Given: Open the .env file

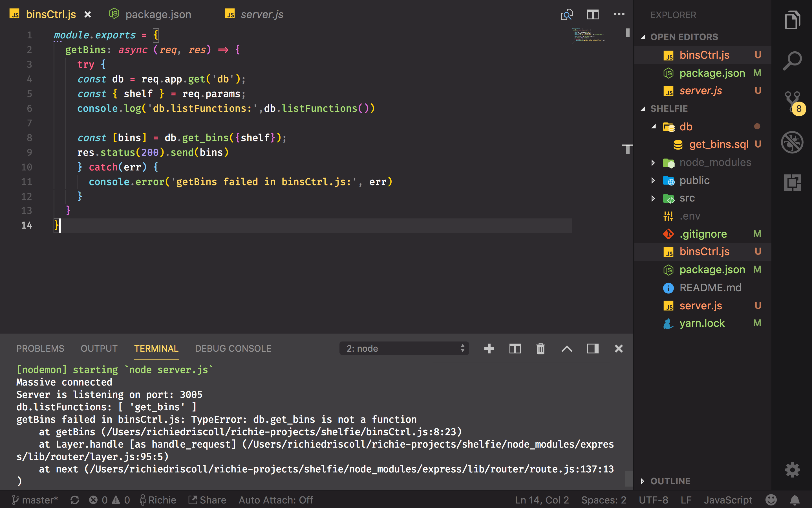Looking at the screenshot, I should click(703, 216).
